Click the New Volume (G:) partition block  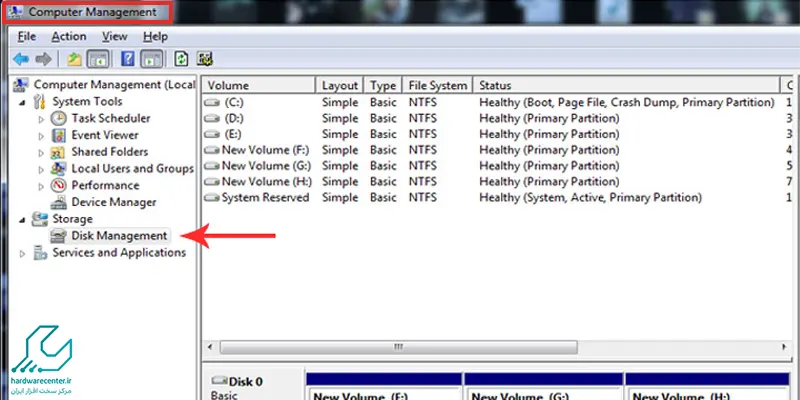click(543, 386)
